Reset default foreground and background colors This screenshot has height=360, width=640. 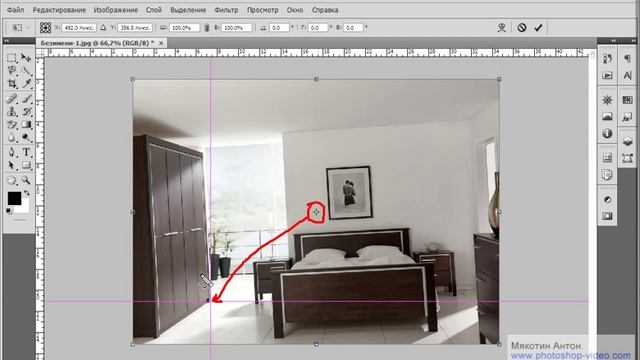[9, 211]
